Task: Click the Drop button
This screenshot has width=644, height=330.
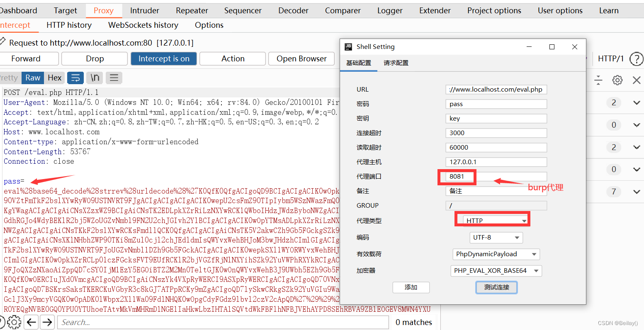Action: (x=95, y=58)
